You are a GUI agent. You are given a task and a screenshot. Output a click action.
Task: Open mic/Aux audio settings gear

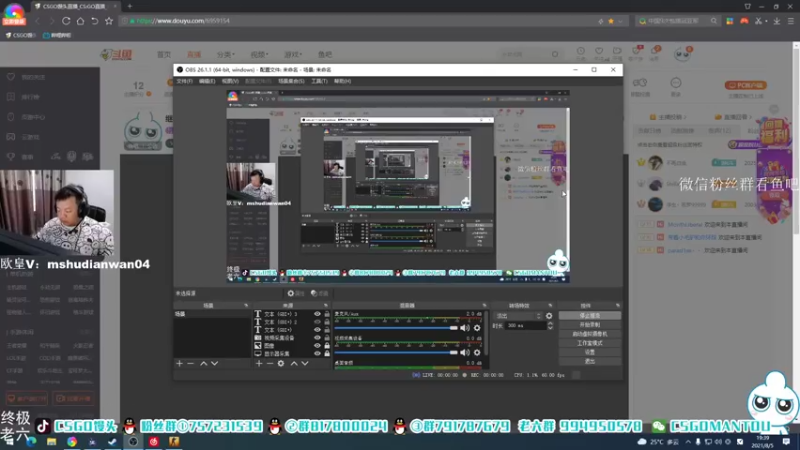click(x=477, y=328)
